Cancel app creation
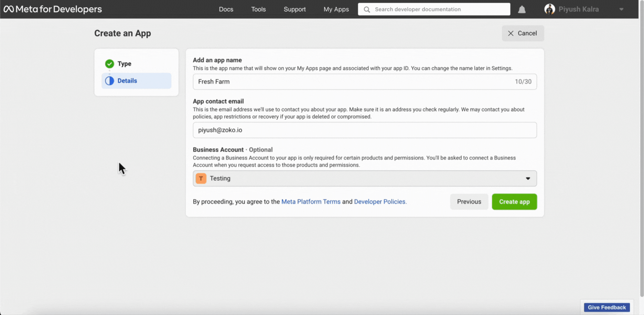This screenshot has height=315, width=644. click(523, 33)
